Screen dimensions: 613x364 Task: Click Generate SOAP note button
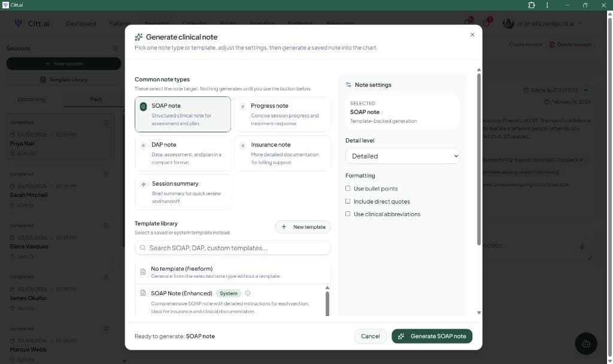[432, 336]
